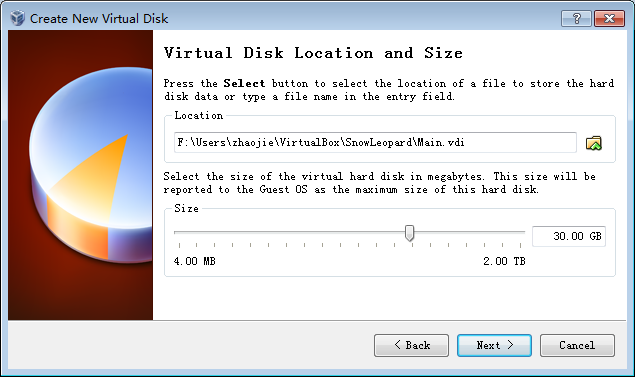
Task: Click the 2.00 TB maximum size label
Action: tap(504, 261)
